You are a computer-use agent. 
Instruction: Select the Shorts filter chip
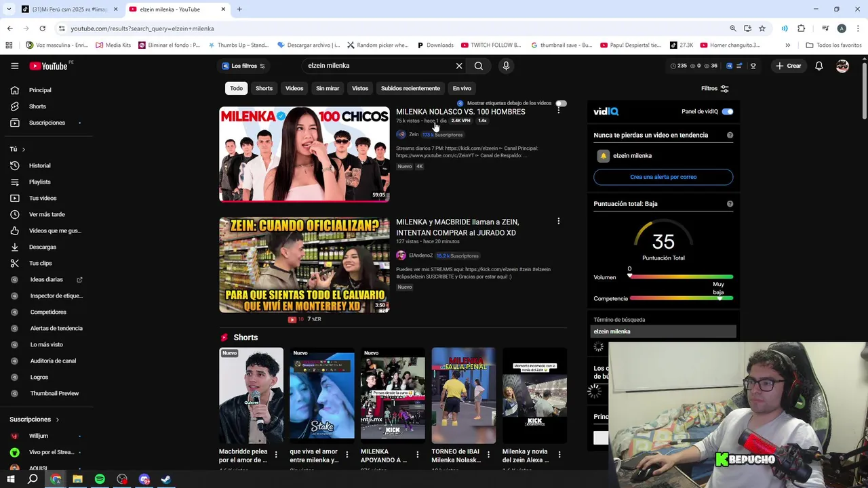(x=264, y=88)
